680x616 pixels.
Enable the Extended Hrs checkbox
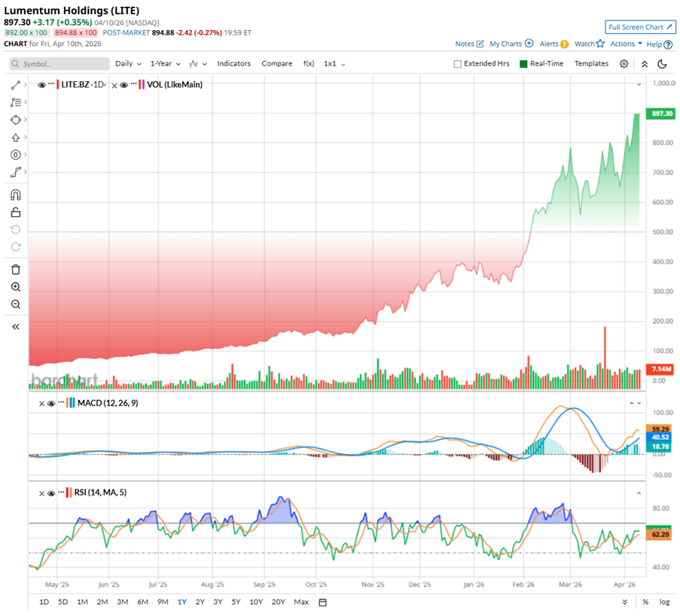(x=457, y=64)
